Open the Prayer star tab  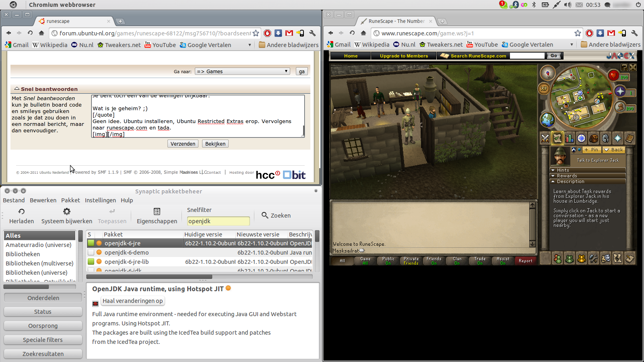[x=617, y=138]
